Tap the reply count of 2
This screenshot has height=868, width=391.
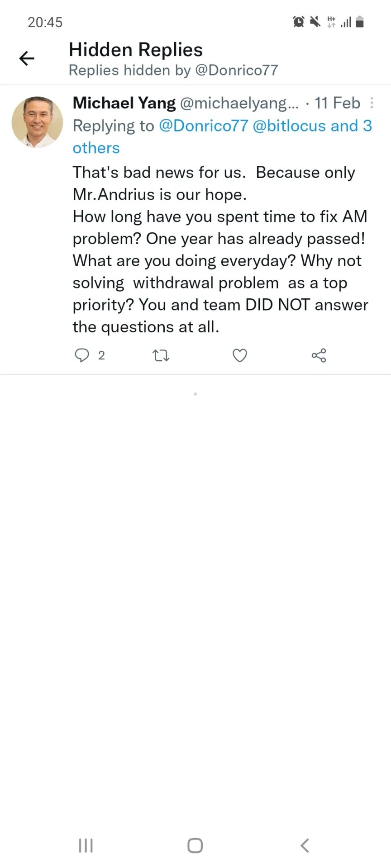coord(101,356)
